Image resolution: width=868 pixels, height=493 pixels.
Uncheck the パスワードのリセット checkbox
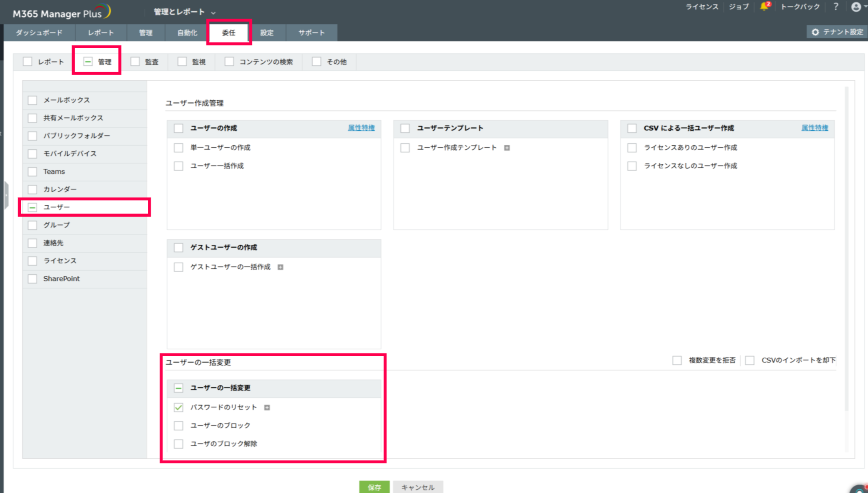click(x=179, y=407)
